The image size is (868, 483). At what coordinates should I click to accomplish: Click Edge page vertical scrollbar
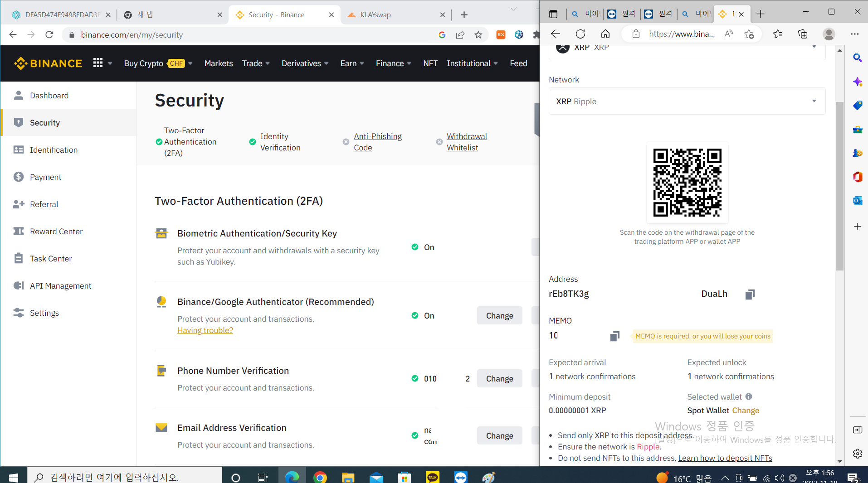pos(839,186)
